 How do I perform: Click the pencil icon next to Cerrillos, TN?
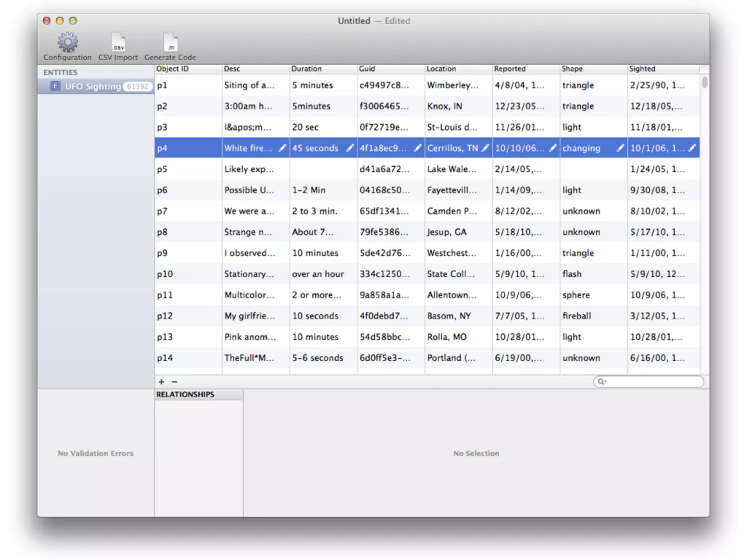click(485, 148)
